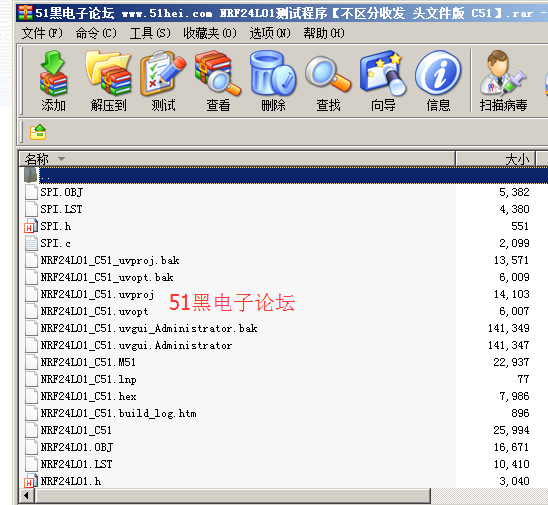Click the View (查看) toolbar icon
Image resolution: width=548 pixels, height=505 pixels.
(218, 73)
